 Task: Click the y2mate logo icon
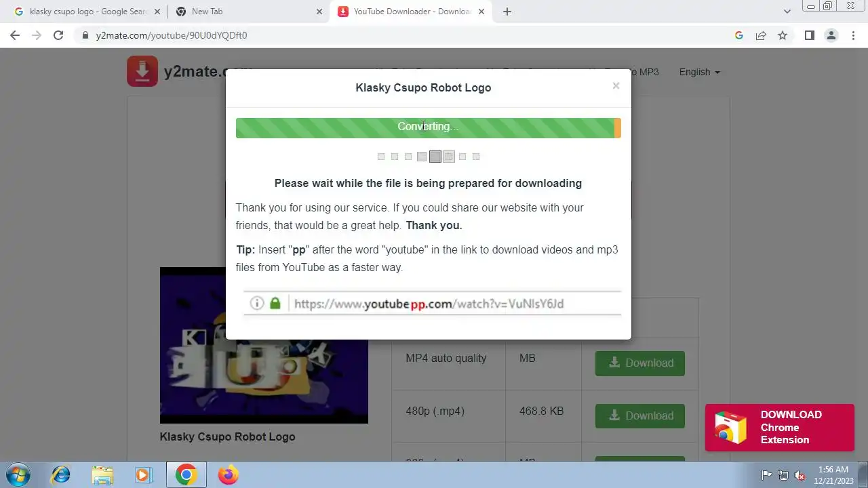(142, 71)
